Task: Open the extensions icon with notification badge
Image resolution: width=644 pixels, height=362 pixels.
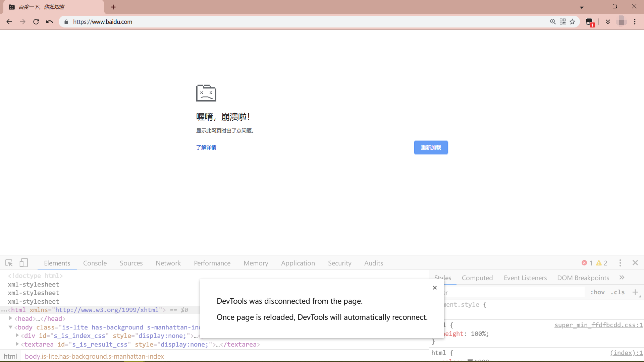Action: tap(589, 21)
